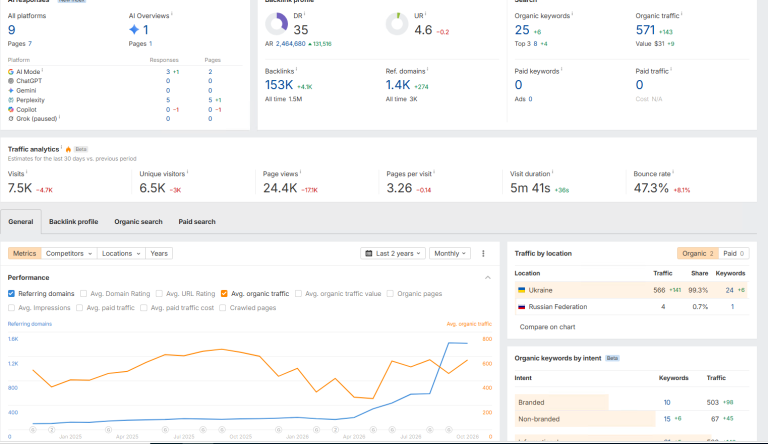Enable the Crawled pages checkbox
Image resolution: width=768 pixels, height=444 pixels.
[222, 308]
